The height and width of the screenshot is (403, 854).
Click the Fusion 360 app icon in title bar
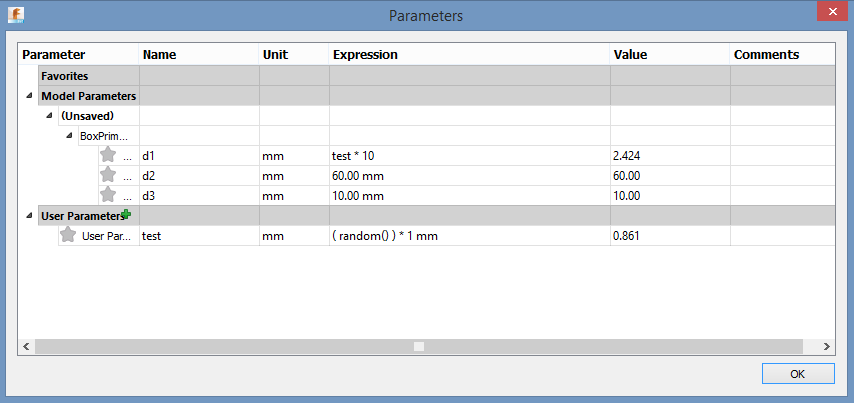click(15, 15)
